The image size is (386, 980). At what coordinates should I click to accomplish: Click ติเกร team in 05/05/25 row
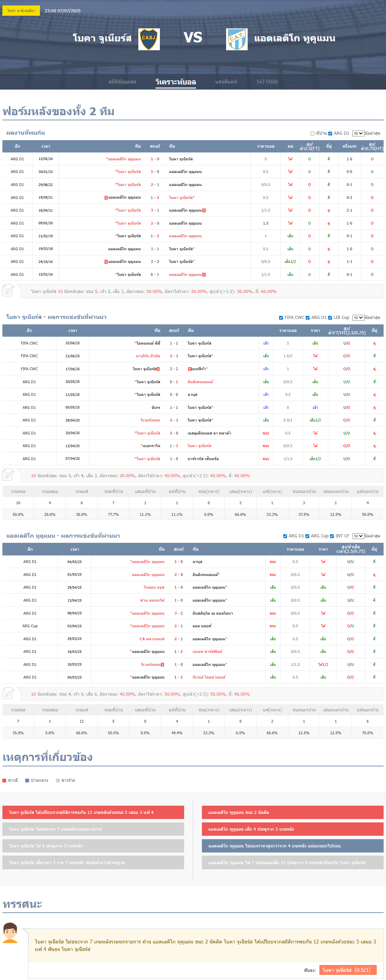[x=156, y=407]
